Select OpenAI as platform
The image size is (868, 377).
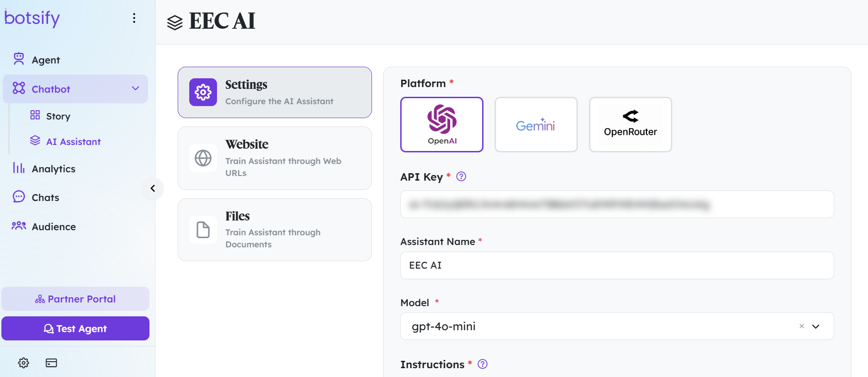(442, 125)
